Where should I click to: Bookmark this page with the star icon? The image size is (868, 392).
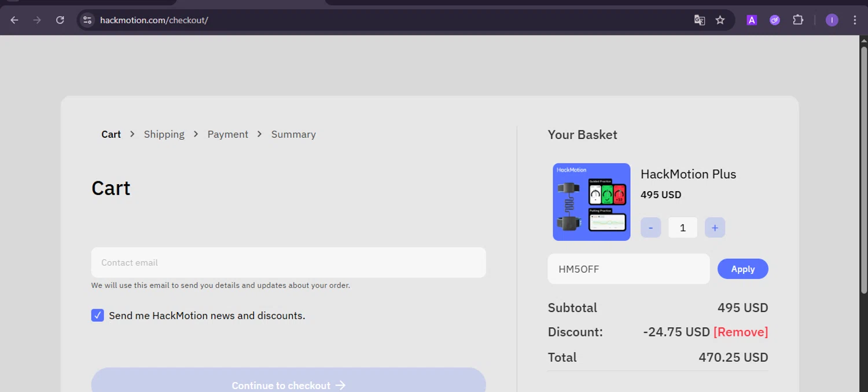pos(720,20)
